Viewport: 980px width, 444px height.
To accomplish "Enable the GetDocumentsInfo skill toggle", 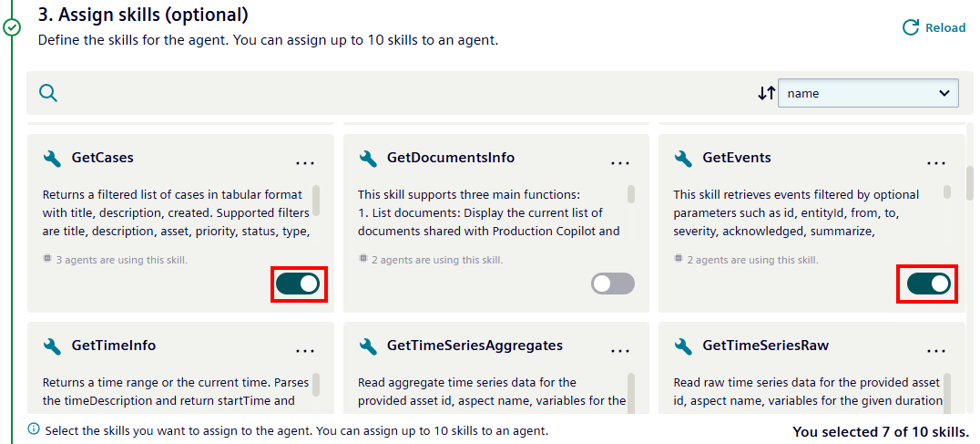I will (613, 284).
